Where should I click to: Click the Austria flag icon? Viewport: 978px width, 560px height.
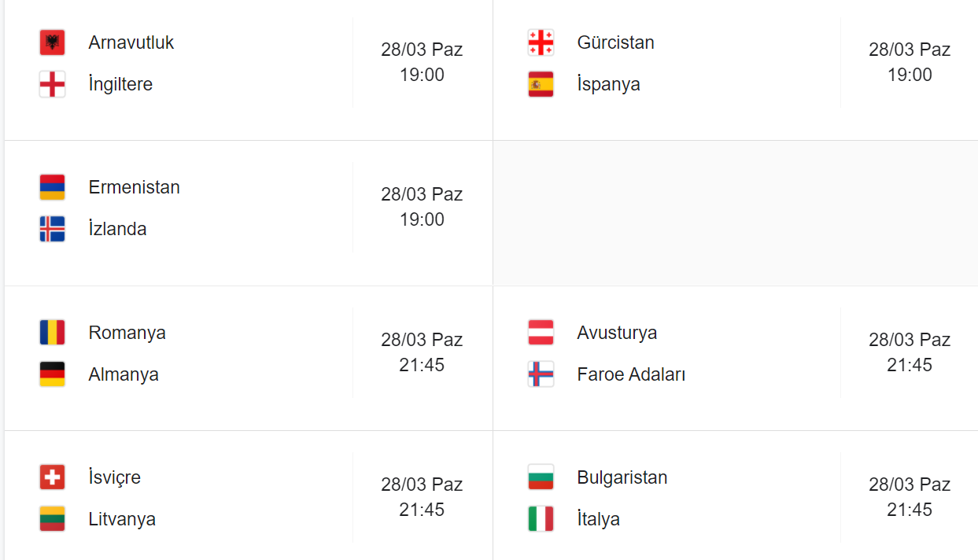point(541,333)
